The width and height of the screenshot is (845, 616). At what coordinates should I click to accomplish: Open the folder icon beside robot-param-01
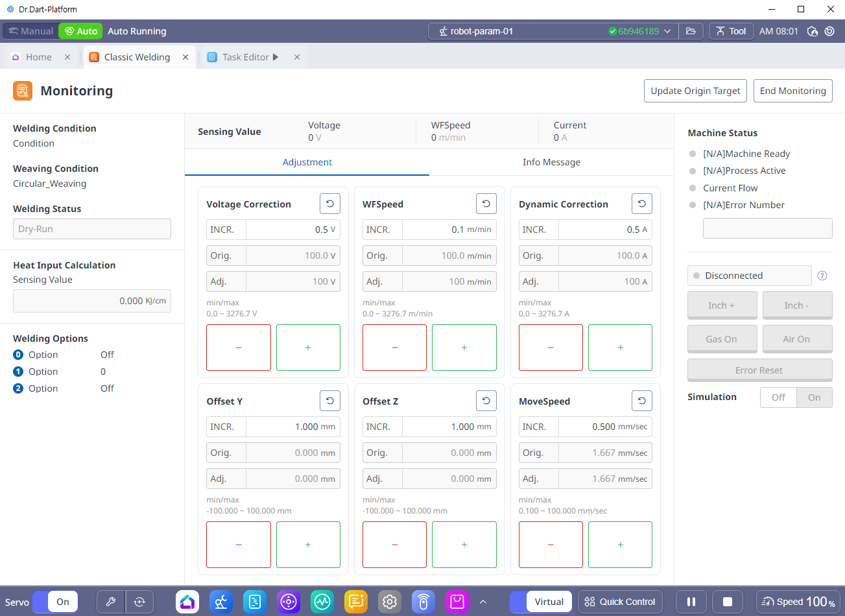(691, 31)
